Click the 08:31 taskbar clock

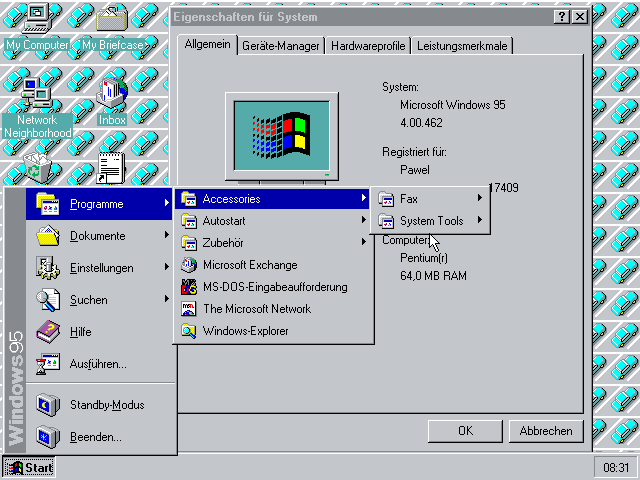coord(616,467)
